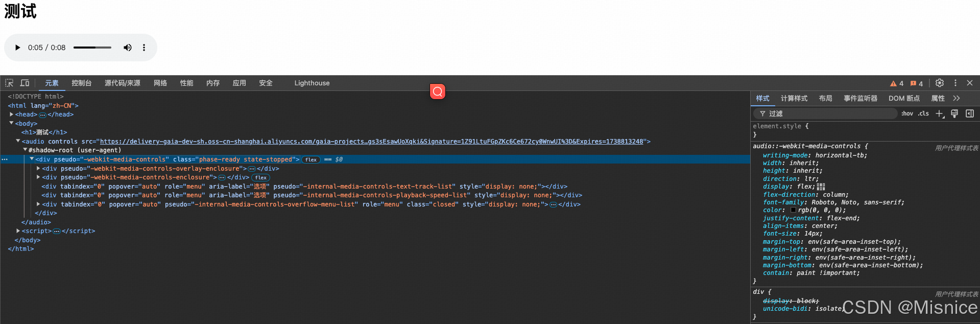Close DevTools with the X icon

[970, 83]
